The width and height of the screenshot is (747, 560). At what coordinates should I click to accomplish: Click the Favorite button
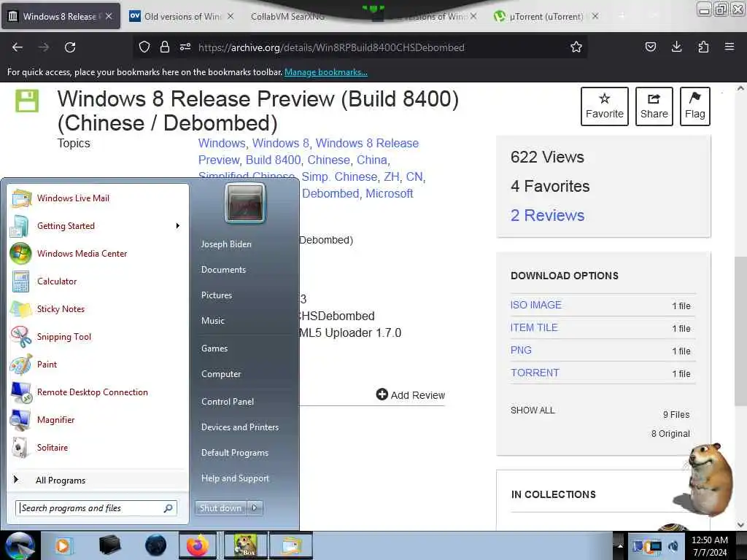click(x=605, y=106)
